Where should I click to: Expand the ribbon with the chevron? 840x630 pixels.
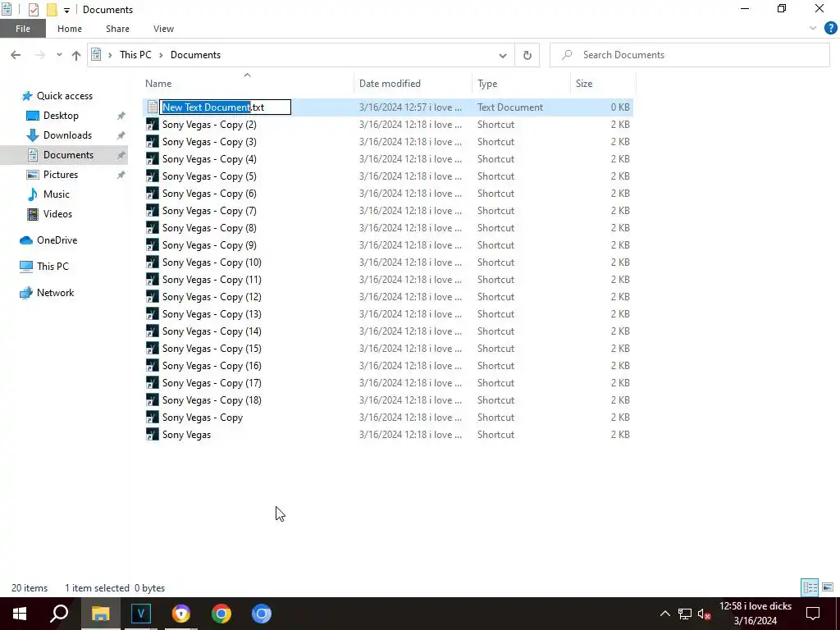(813, 29)
